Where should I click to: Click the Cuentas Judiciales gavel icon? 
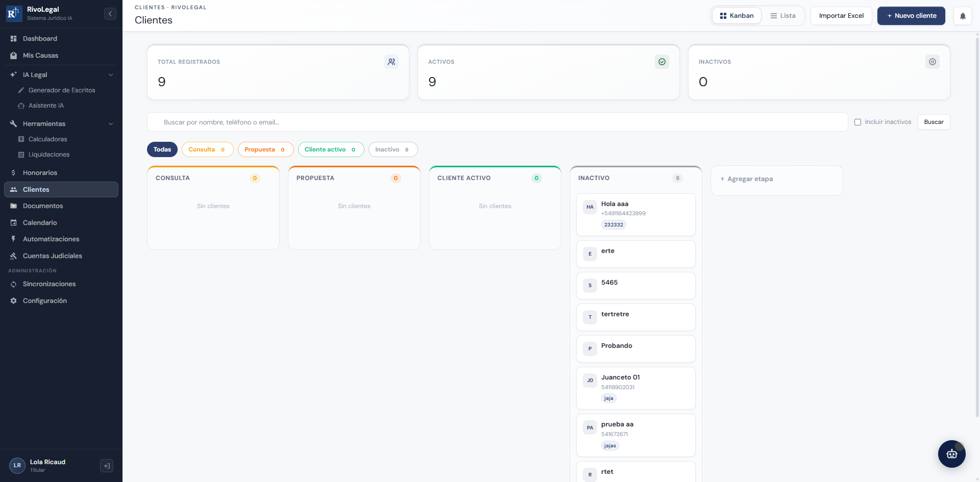14,256
